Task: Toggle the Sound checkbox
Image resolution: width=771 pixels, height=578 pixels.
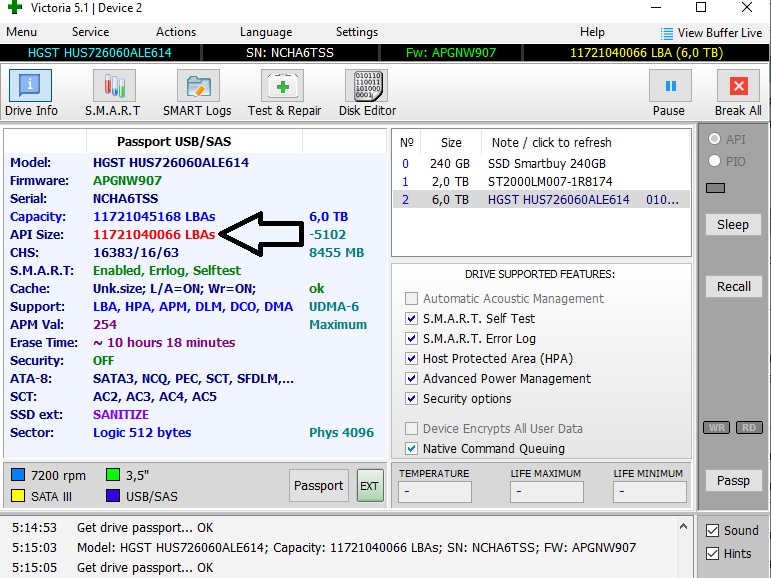Action: tap(712, 530)
